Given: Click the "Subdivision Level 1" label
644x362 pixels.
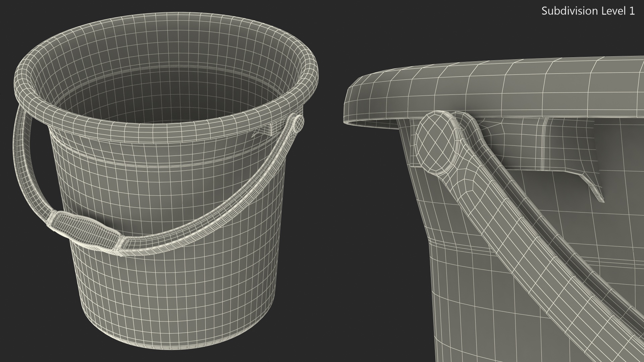Looking at the screenshot, I should (x=588, y=11).
